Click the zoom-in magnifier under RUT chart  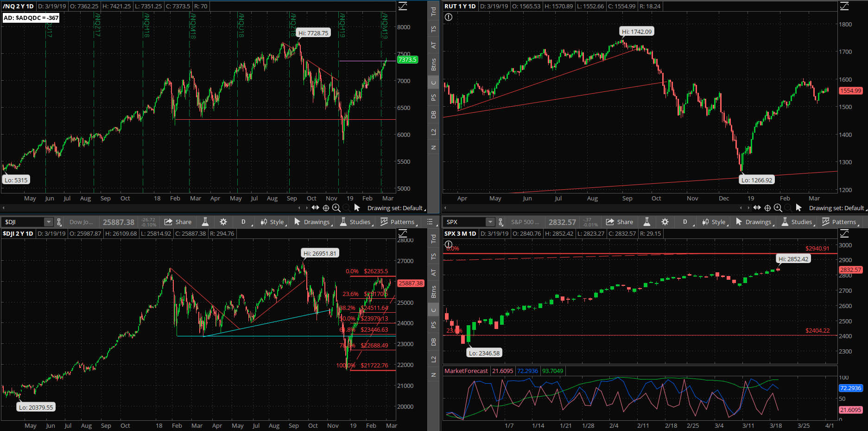(x=778, y=208)
